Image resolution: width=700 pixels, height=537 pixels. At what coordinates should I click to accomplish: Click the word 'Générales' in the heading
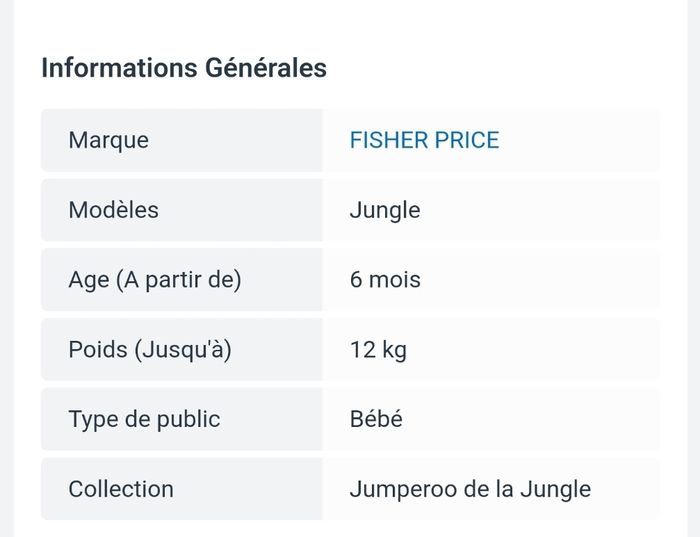click(x=266, y=68)
